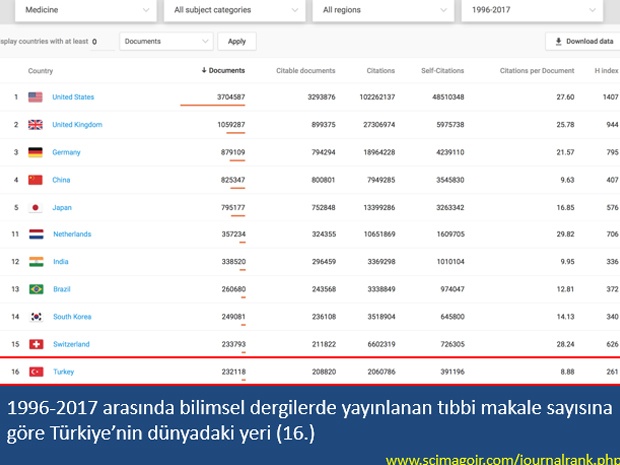Click the United Kingdom flag icon
Image resolution: width=620 pixels, height=465 pixels.
pos(35,125)
